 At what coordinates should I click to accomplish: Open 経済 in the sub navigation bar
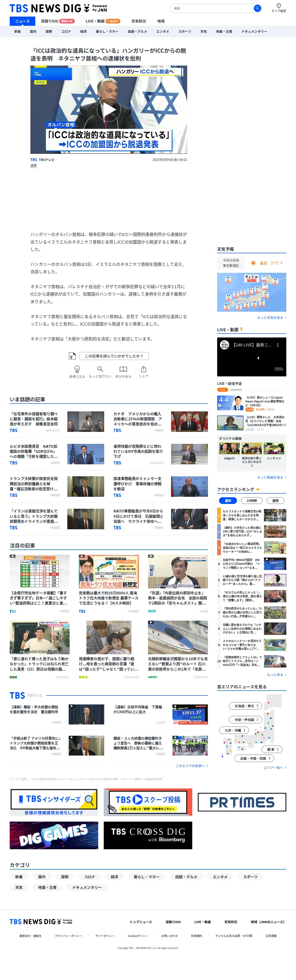(83, 32)
